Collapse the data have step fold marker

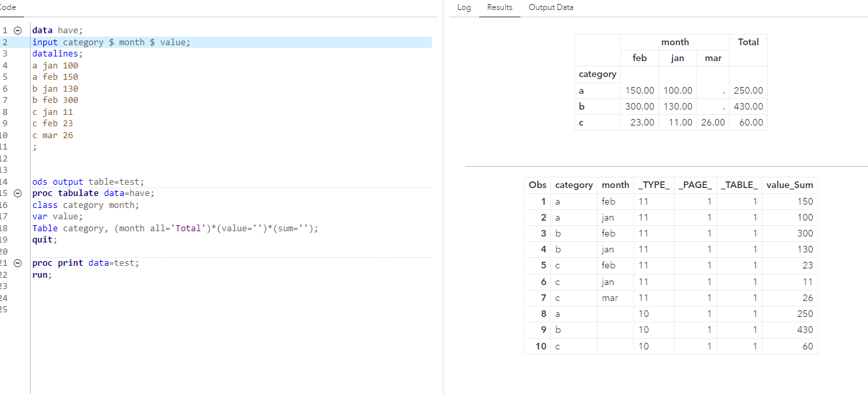(18, 31)
